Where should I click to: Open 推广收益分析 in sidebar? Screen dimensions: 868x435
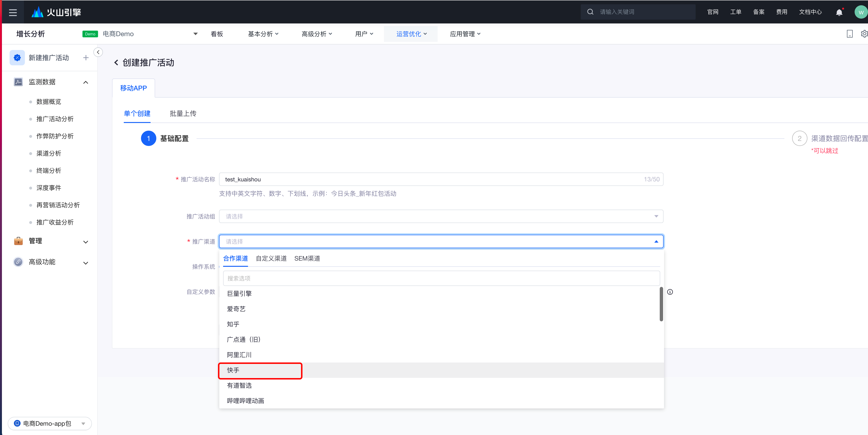click(55, 222)
